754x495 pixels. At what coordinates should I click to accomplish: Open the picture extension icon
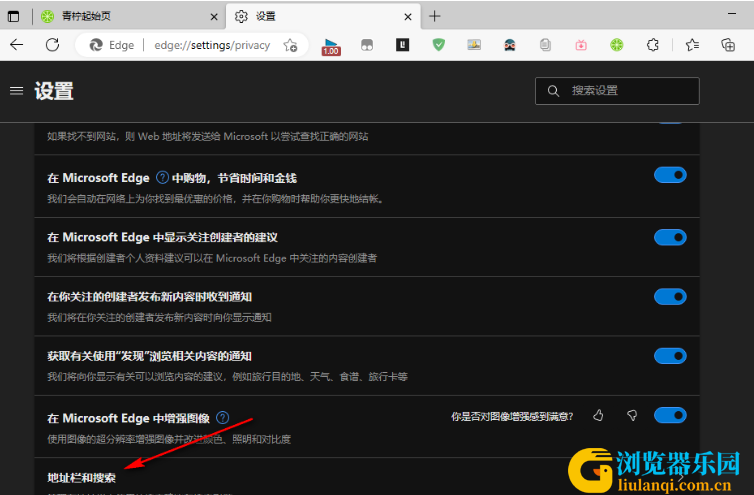click(474, 45)
